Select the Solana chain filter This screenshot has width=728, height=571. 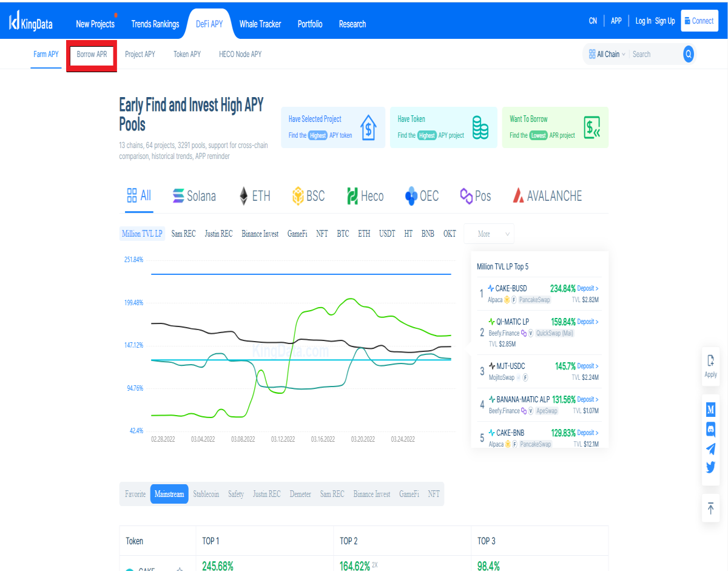[x=194, y=196]
